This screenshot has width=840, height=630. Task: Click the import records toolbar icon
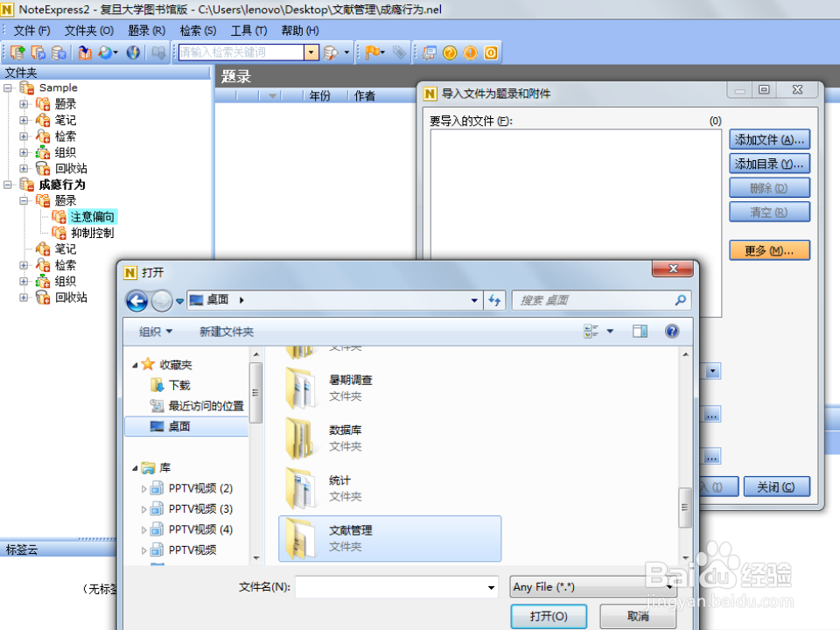[x=85, y=52]
